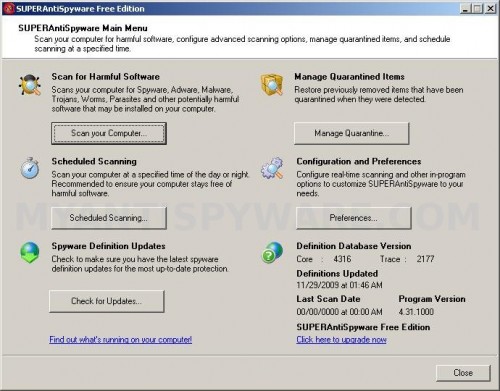Image resolution: width=500 pixels, height=391 pixels.
Task: Click the green globe updates icon
Action: click(30, 253)
